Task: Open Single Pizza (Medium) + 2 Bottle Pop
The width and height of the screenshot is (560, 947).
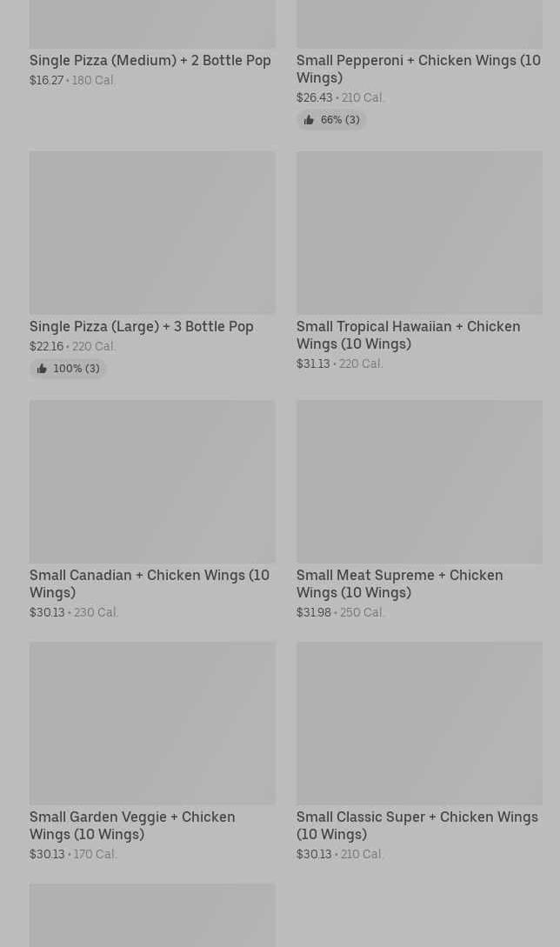Action: pyautogui.click(x=150, y=61)
